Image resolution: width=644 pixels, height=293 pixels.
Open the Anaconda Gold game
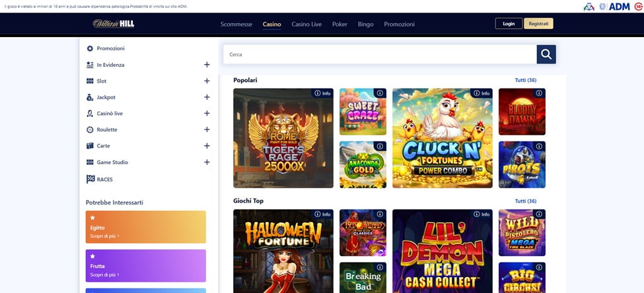(x=363, y=165)
